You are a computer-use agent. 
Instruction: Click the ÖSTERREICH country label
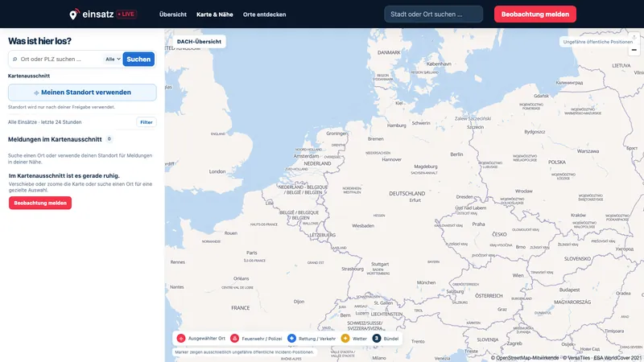489,295
